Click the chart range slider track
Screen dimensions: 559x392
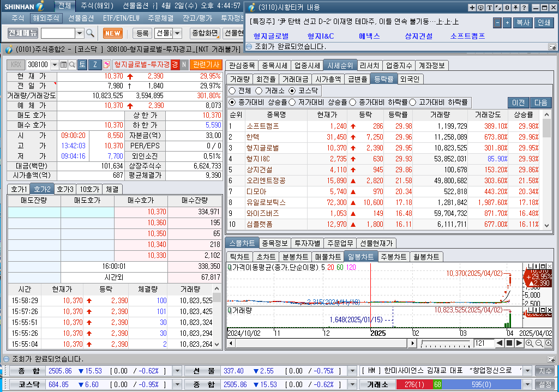445,343
